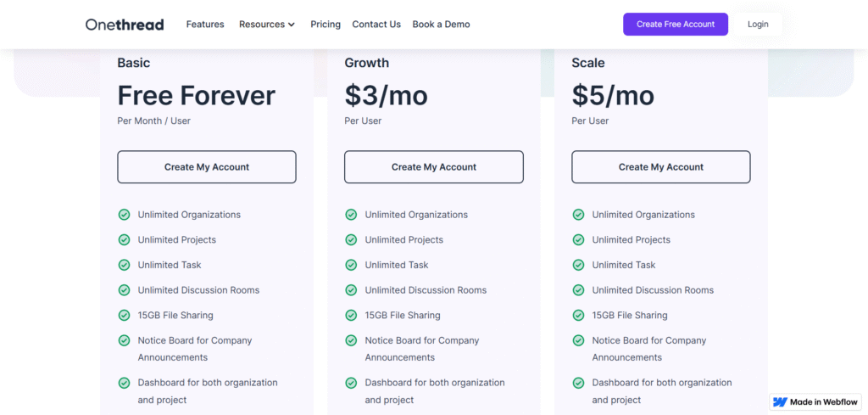The height and width of the screenshot is (415, 868).
Task: Click 'Per Month / User' text under Basic
Action: point(154,121)
